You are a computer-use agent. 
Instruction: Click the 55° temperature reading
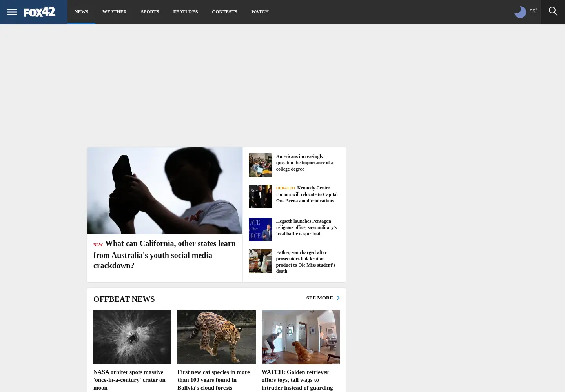tap(533, 11)
